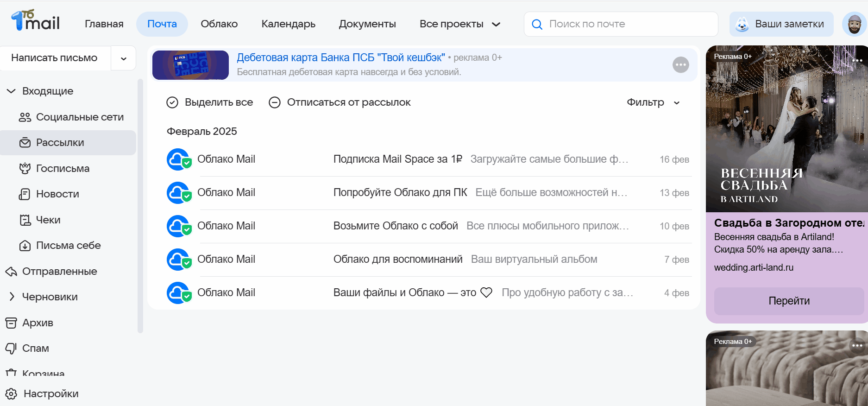Click the Настройки gear icon
868x406 pixels.
tap(11, 394)
